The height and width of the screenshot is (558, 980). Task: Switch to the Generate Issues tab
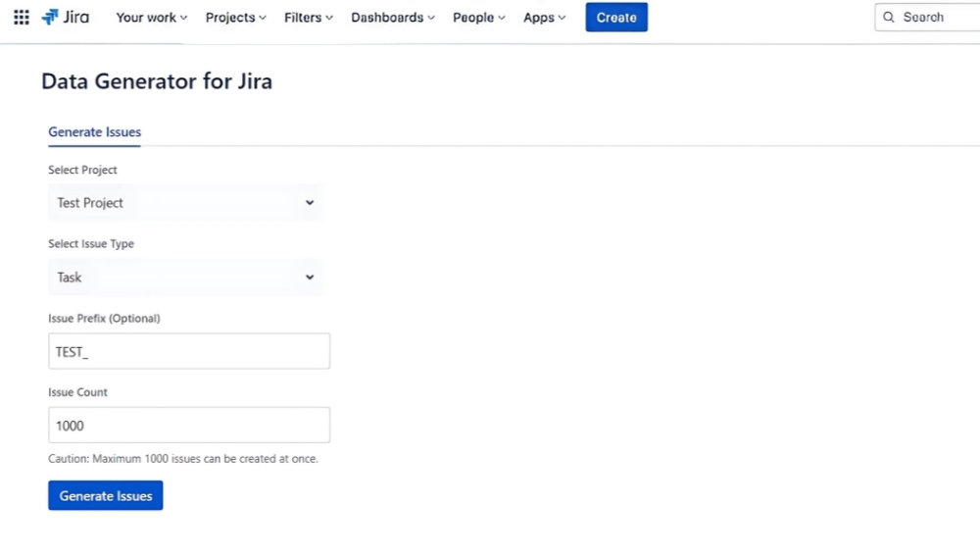[x=95, y=132]
